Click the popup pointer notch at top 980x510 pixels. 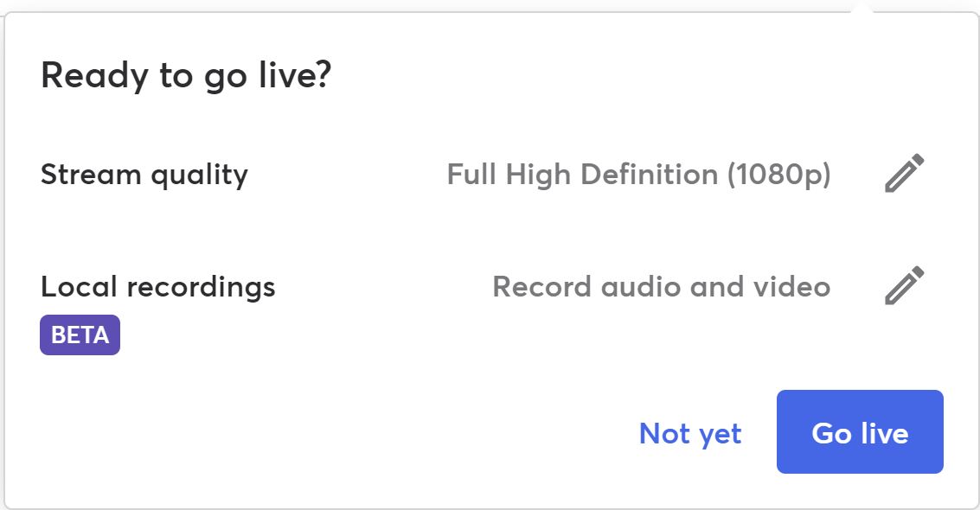[x=862, y=7]
